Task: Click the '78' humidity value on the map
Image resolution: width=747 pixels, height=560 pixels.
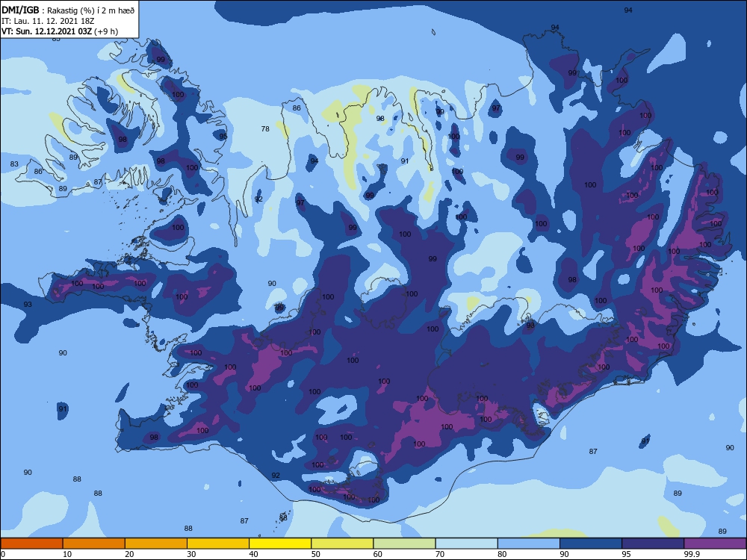Action: click(265, 129)
